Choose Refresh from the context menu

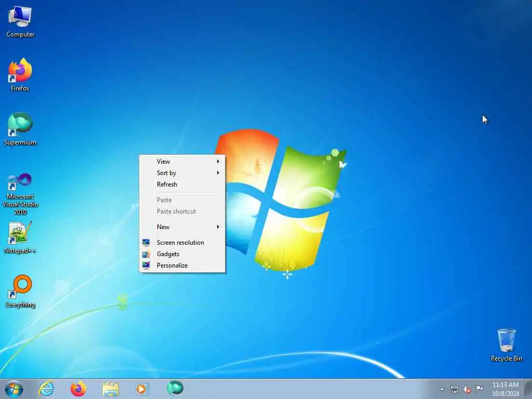[182, 184]
